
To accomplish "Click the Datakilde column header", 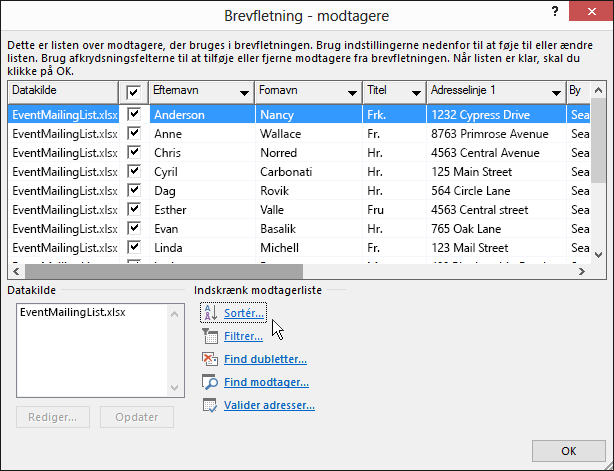I will (63, 92).
